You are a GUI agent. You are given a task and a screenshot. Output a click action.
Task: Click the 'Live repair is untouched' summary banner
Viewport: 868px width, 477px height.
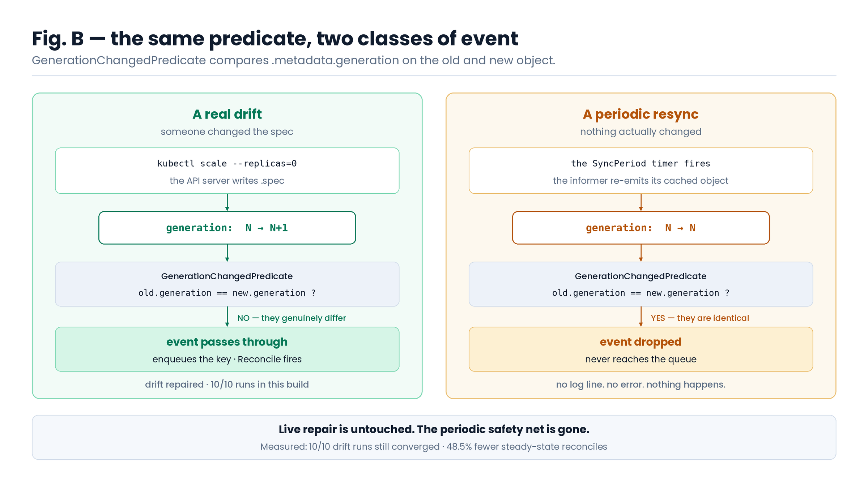(434, 437)
